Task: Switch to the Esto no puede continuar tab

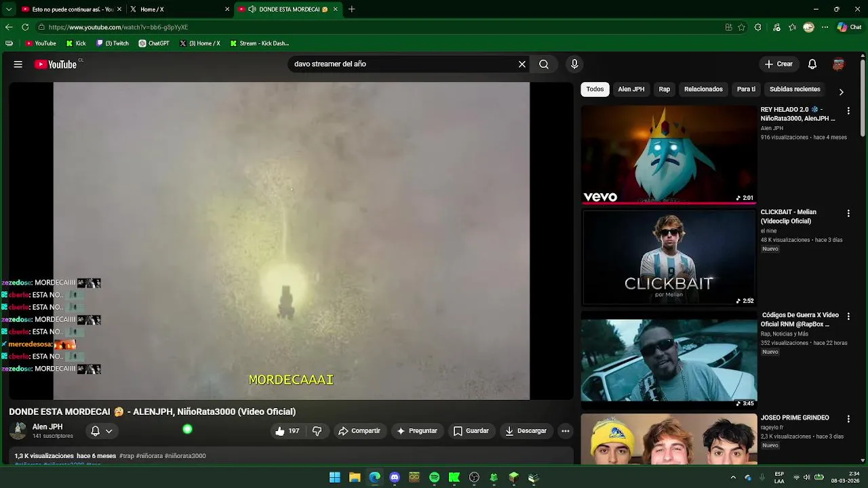Action: tap(71, 9)
